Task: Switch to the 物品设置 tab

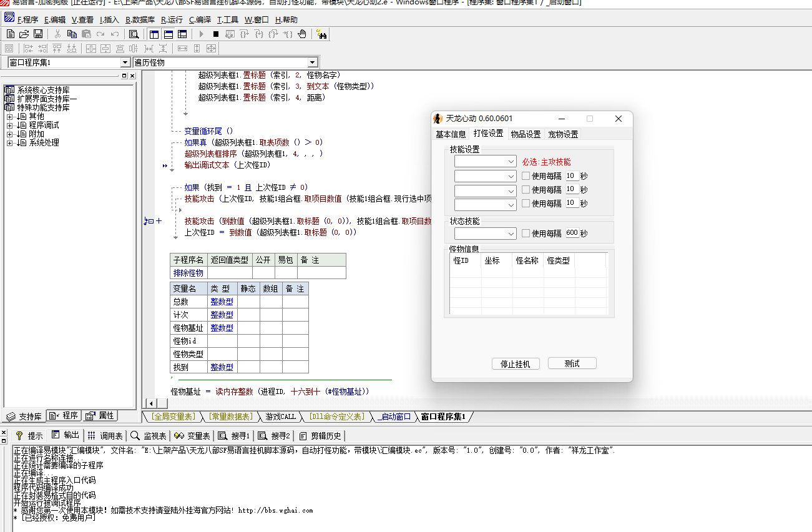Action: [526, 134]
